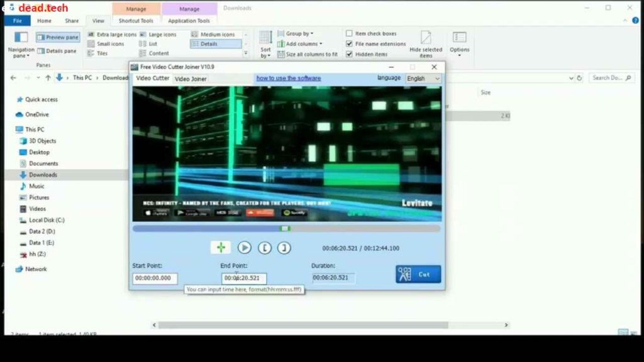
Task: Disable File name extensions
Action: pyautogui.click(x=350, y=43)
